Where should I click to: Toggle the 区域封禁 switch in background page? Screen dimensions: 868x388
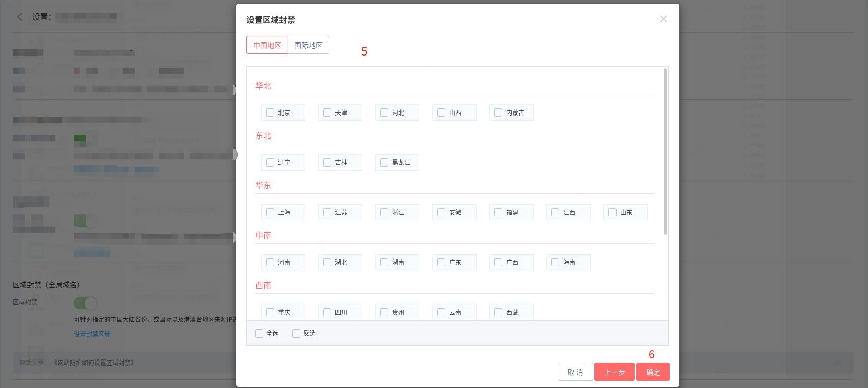coord(86,303)
